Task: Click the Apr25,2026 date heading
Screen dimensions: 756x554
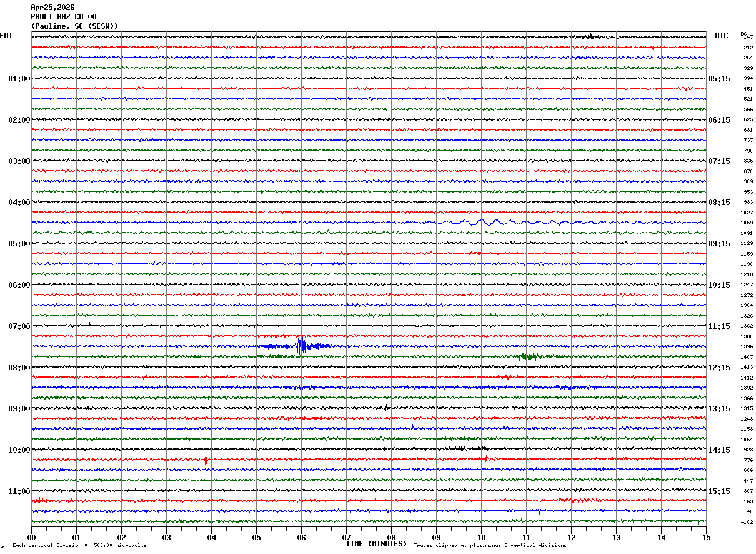Action: click(x=52, y=8)
